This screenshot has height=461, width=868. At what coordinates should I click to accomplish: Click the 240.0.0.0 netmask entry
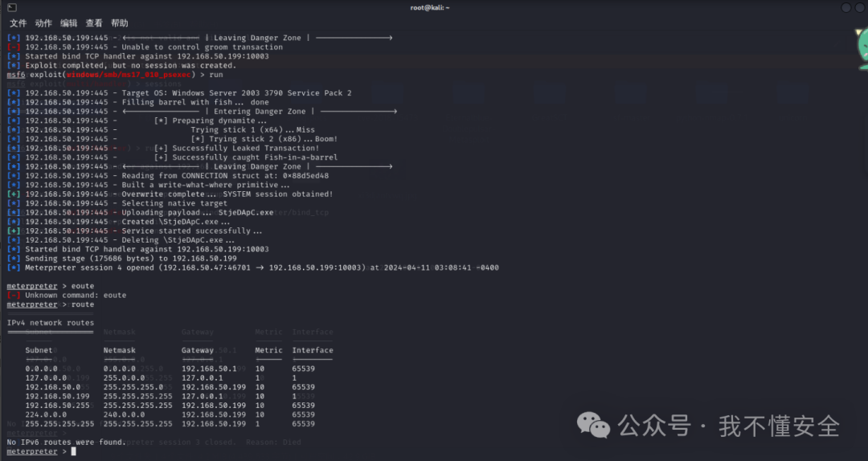pyautogui.click(x=124, y=414)
